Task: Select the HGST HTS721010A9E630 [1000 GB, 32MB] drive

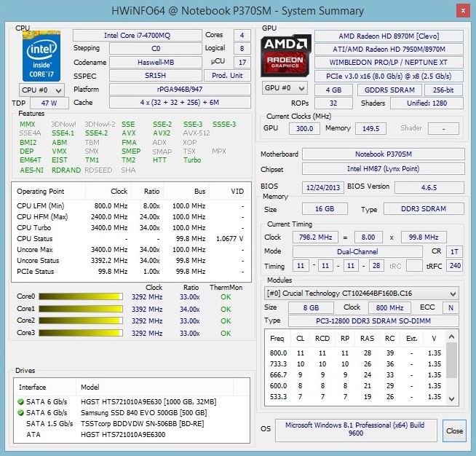Action: tap(132, 402)
